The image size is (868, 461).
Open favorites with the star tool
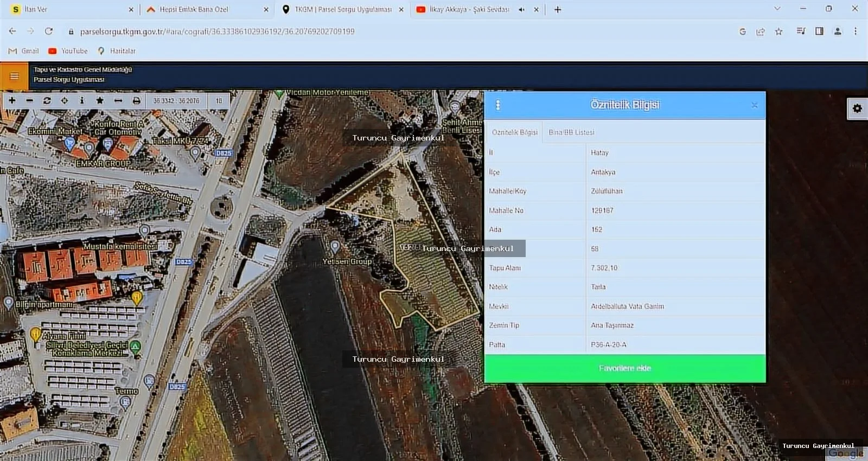[x=100, y=100]
